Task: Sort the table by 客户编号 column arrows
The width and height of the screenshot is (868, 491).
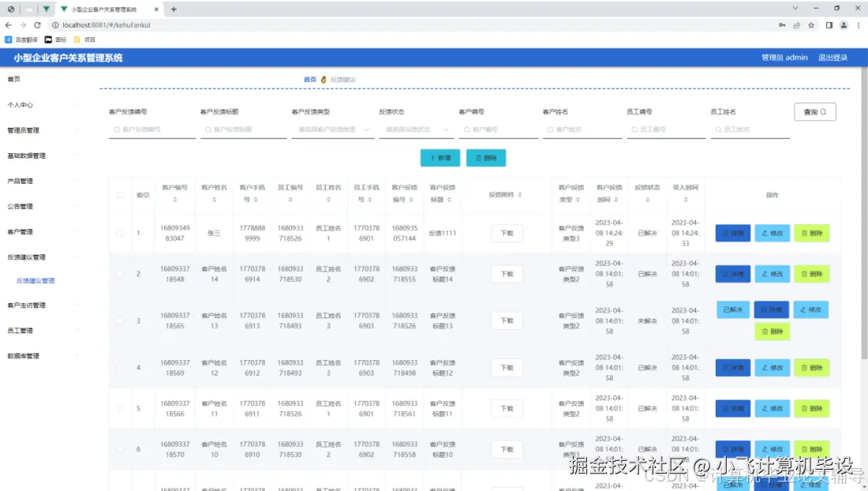Action: [175, 200]
